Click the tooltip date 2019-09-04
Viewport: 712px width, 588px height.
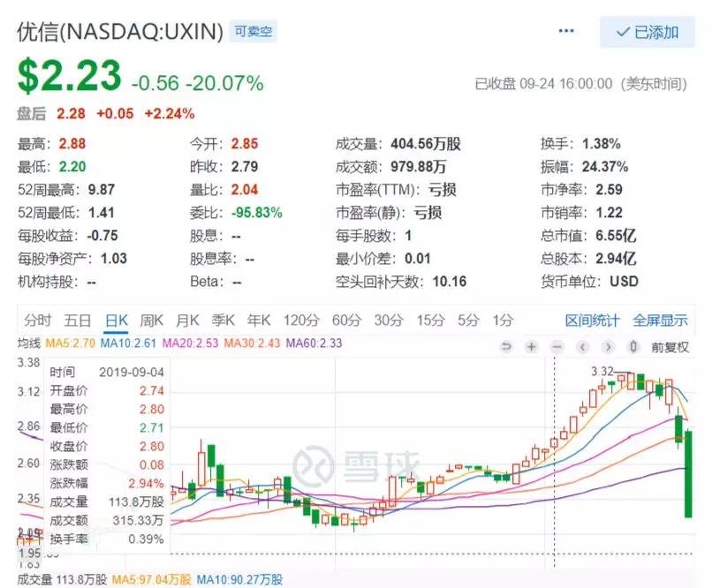click(132, 373)
